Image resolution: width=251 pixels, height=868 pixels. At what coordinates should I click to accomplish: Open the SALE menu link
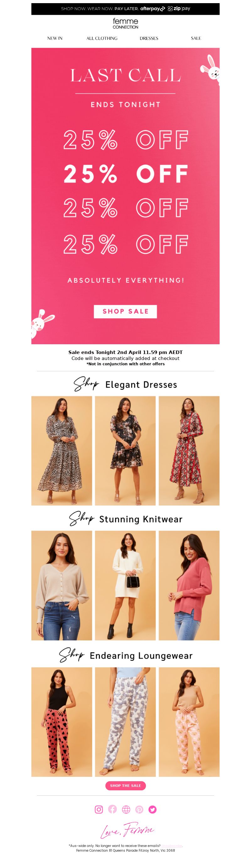[x=196, y=38]
